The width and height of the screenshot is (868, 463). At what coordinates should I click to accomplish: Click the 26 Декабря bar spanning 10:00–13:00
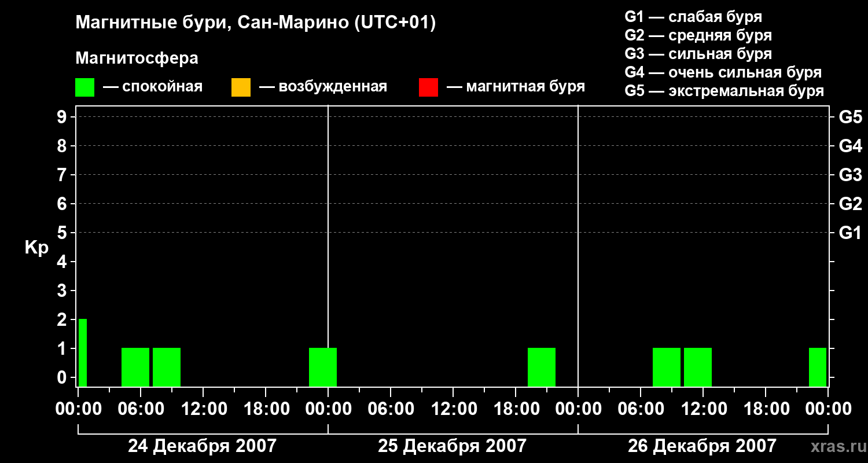point(698,367)
